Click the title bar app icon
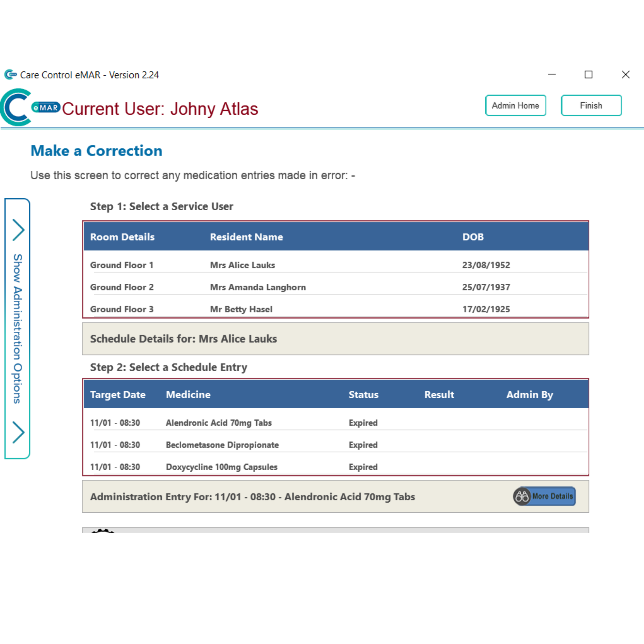The image size is (644, 644). [11, 75]
